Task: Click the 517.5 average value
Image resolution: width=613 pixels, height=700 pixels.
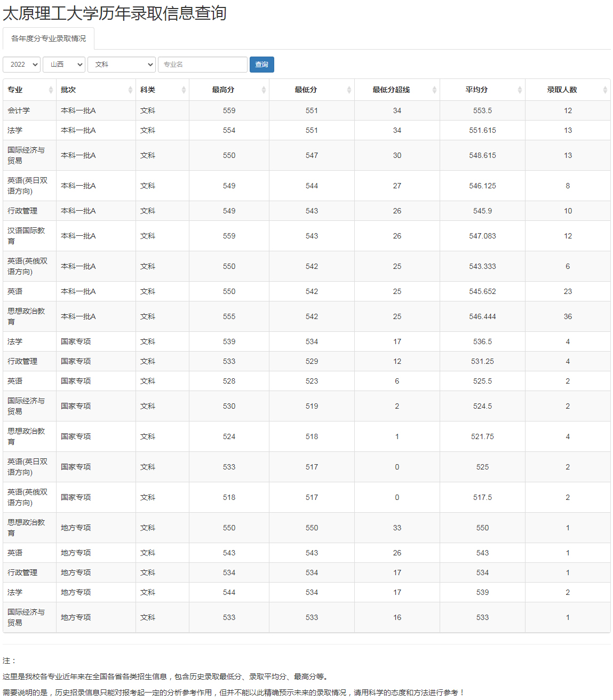Action: click(x=482, y=497)
